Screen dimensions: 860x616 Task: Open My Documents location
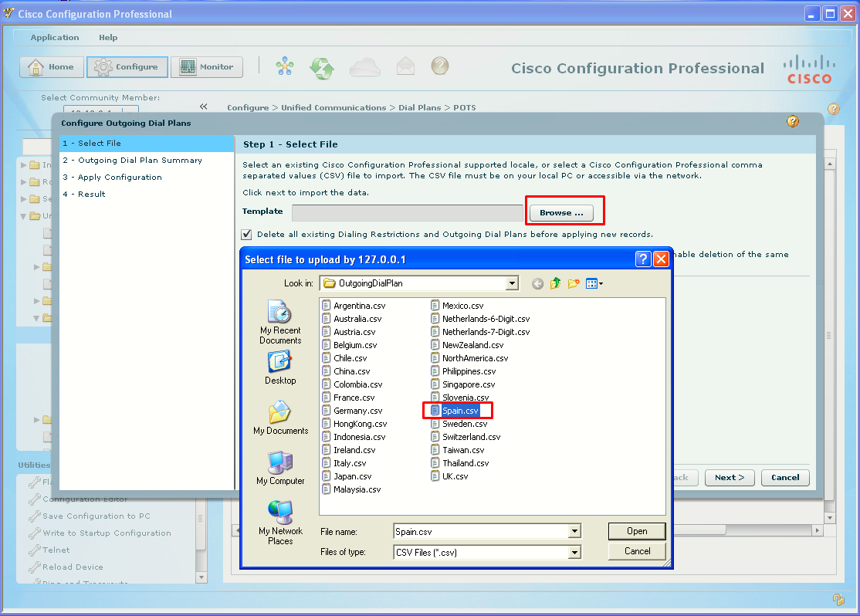[280, 418]
